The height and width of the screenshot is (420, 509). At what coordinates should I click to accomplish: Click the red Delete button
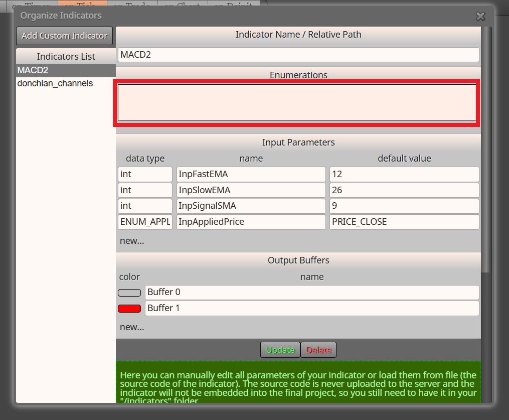click(x=318, y=350)
